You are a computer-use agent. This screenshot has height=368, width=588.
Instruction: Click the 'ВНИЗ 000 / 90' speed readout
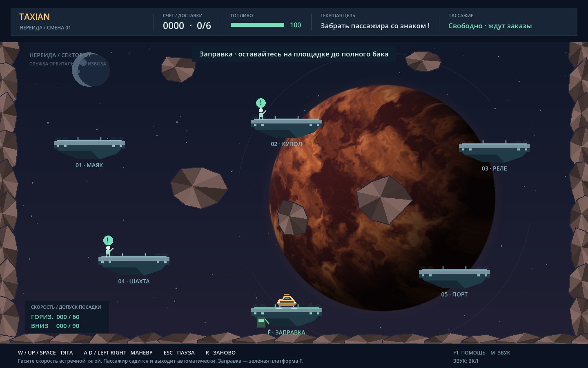[x=55, y=326]
